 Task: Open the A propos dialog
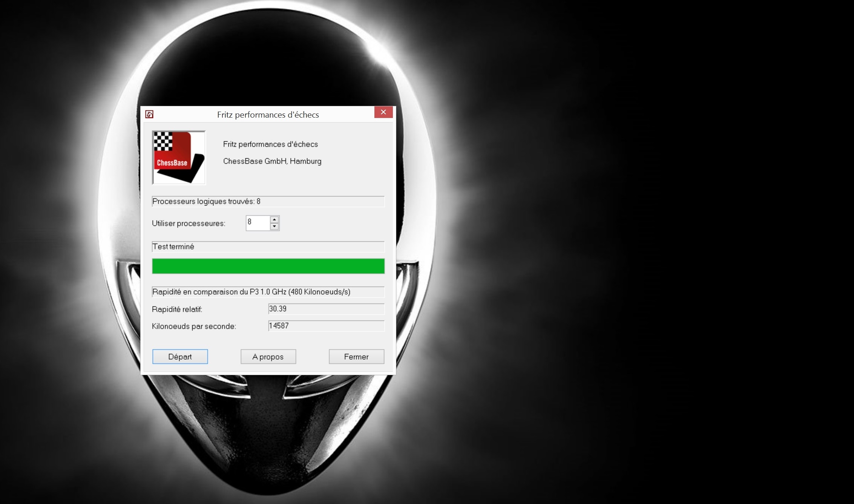[x=268, y=357]
